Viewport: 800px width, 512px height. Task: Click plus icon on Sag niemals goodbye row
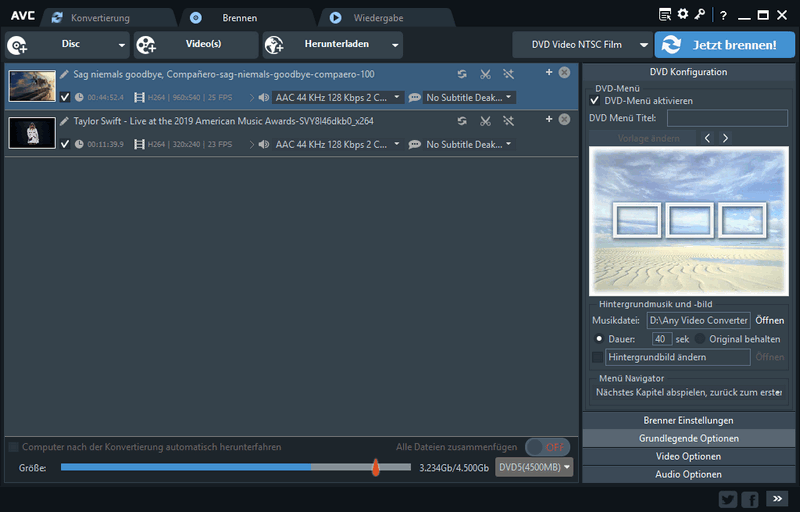[x=549, y=72]
